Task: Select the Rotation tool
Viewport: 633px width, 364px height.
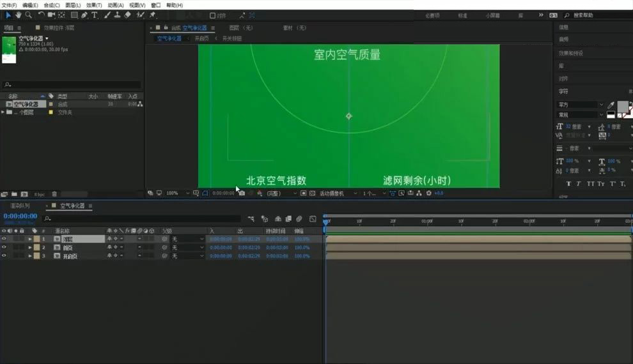Action: [41, 15]
